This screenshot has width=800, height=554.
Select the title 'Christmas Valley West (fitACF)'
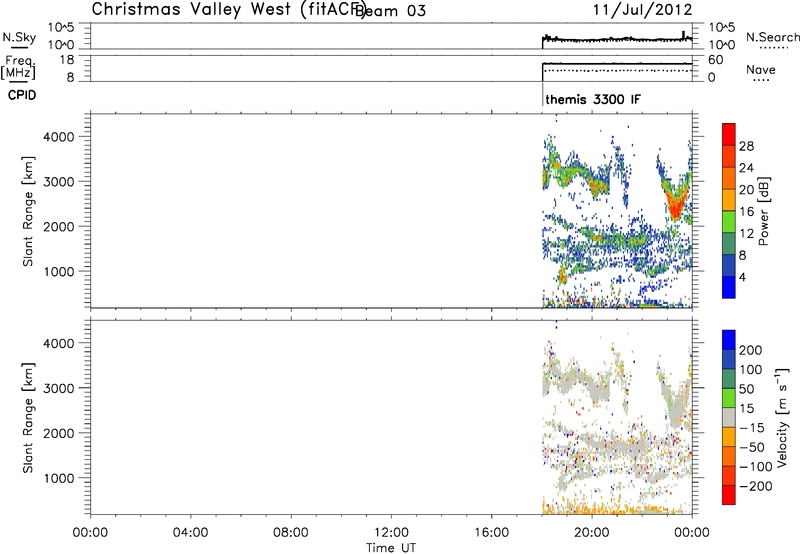[228, 10]
